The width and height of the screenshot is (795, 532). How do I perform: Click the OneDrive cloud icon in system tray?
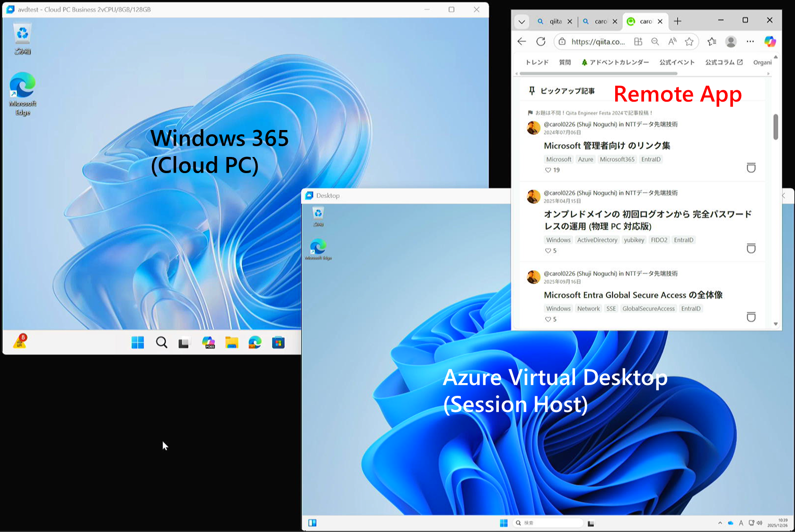pos(731,523)
